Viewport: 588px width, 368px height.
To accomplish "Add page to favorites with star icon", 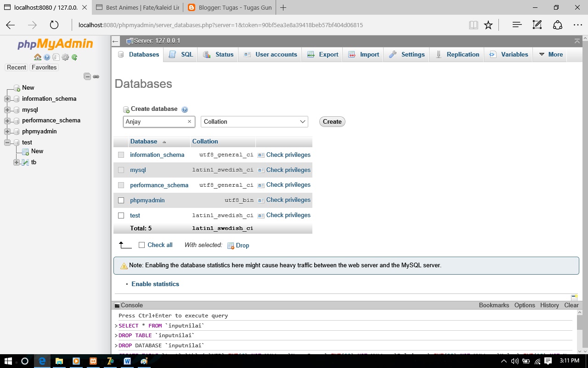I will click(x=488, y=25).
